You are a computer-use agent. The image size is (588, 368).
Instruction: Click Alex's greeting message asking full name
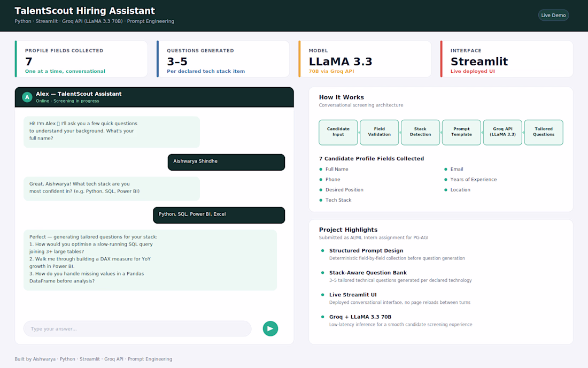(x=111, y=132)
